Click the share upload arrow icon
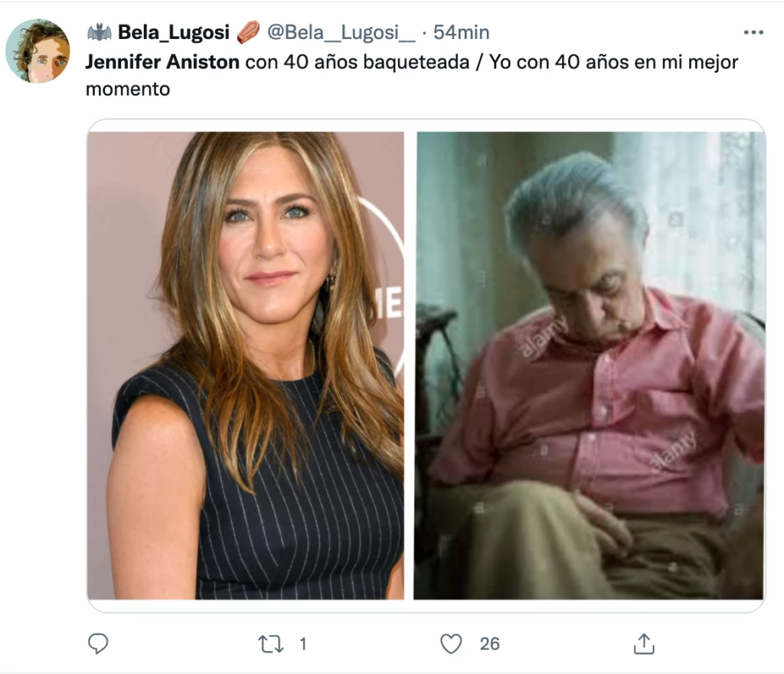Screen dimensions: 784x674 click(x=644, y=643)
